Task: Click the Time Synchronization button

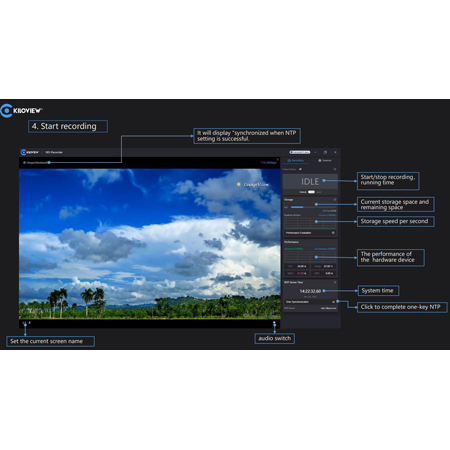Action: click(x=310, y=302)
